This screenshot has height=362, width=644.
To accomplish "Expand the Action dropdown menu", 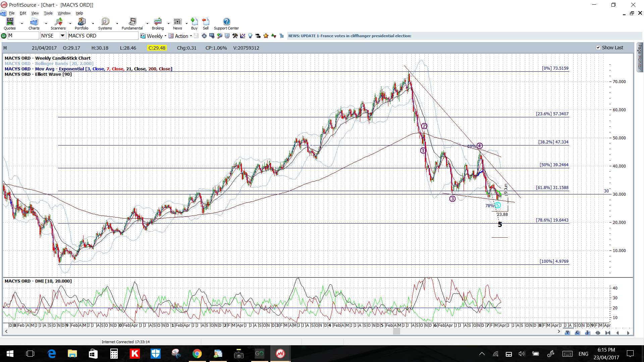I will [x=180, y=36].
